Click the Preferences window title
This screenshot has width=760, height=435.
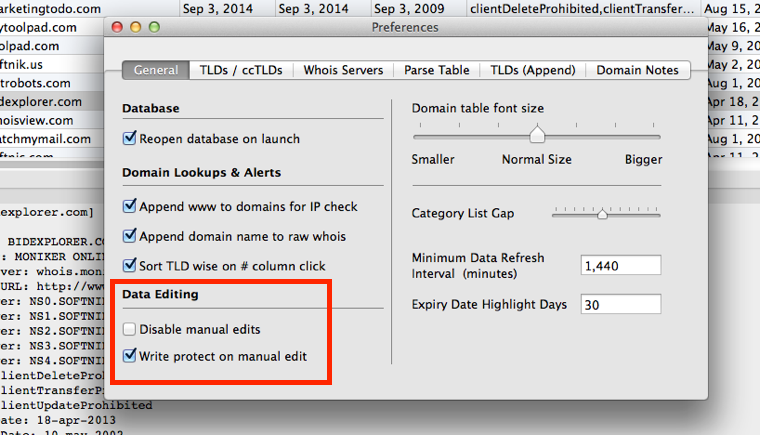405,27
